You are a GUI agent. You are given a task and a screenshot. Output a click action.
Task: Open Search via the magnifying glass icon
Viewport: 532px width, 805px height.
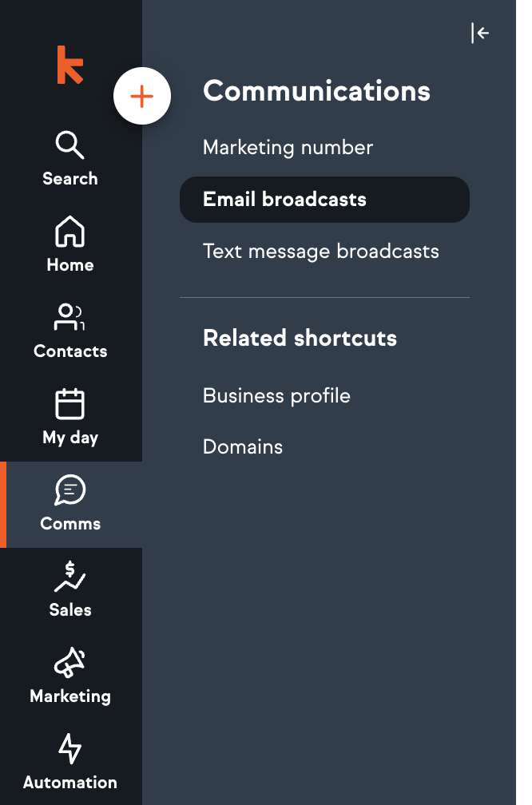click(69, 145)
